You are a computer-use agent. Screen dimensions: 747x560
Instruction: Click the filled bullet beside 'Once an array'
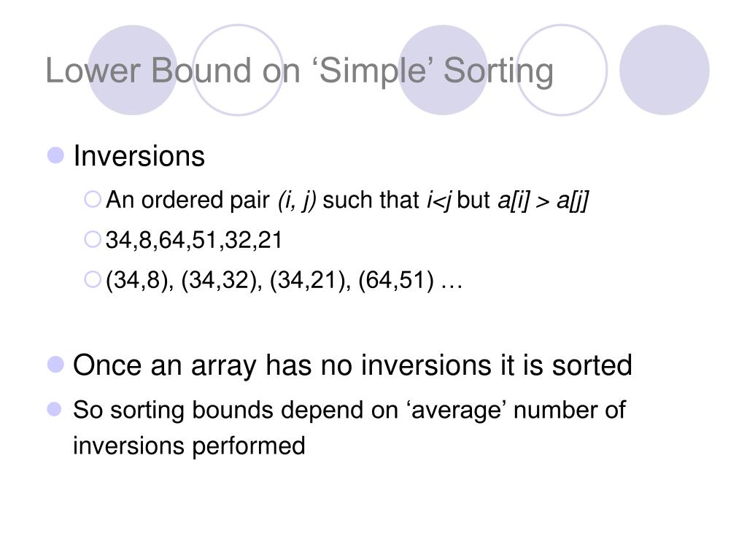[55, 365]
